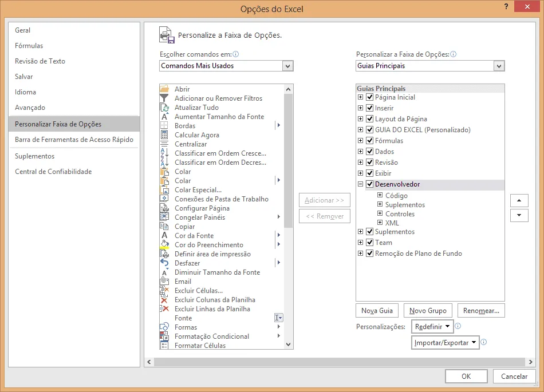The height and width of the screenshot is (392, 544).
Task: Click the Email icon in commands list
Action: [x=164, y=282]
